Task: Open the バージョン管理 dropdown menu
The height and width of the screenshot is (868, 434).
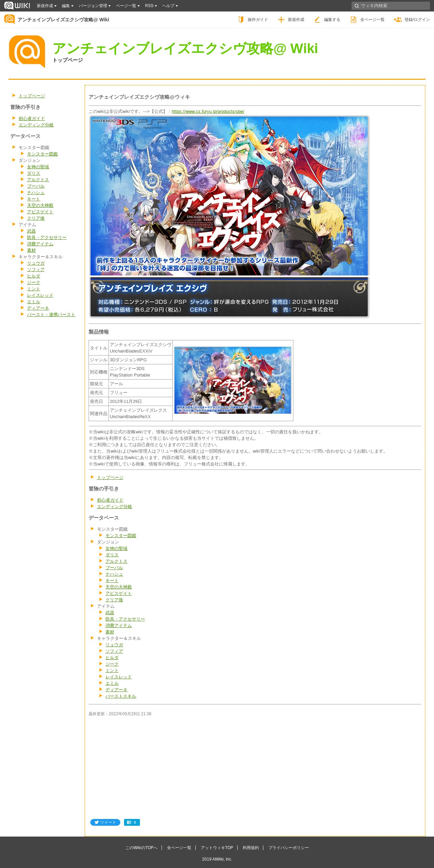Action: click(95, 6)
